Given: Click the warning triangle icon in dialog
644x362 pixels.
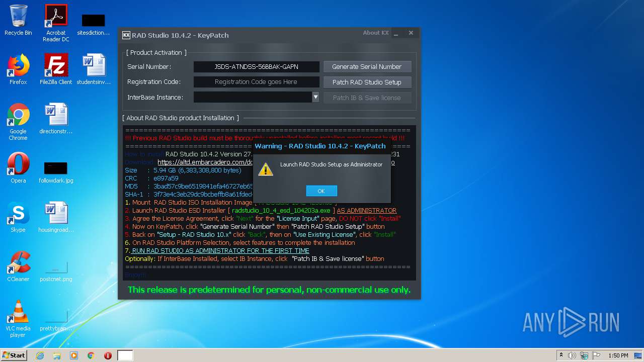Looking at the screenshot, I should [x=266, y=169].
